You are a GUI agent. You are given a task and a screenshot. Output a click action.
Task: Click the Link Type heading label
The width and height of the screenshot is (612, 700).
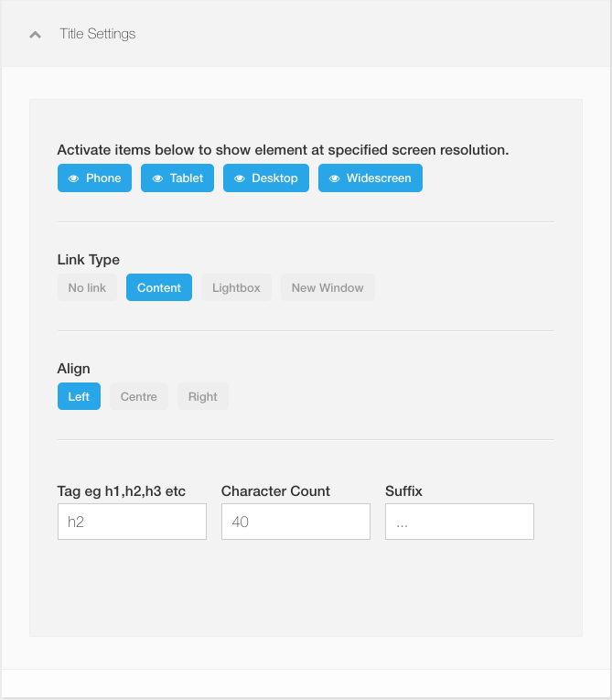point(89,260)
